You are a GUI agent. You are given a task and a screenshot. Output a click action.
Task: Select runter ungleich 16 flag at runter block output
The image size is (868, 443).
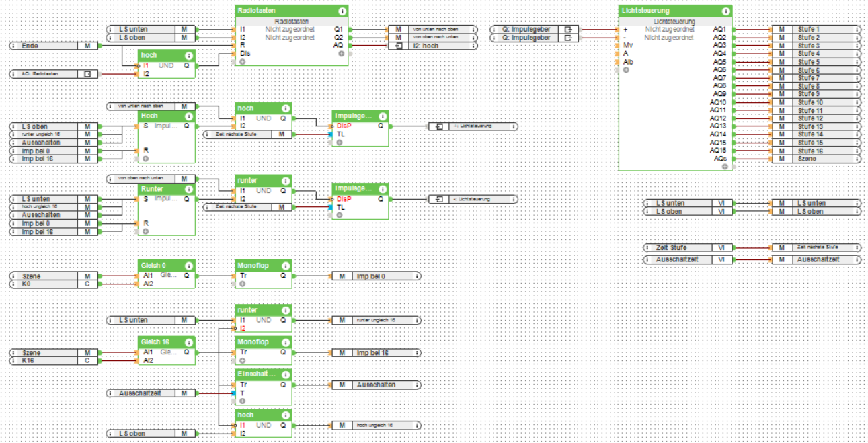(377, 321)
